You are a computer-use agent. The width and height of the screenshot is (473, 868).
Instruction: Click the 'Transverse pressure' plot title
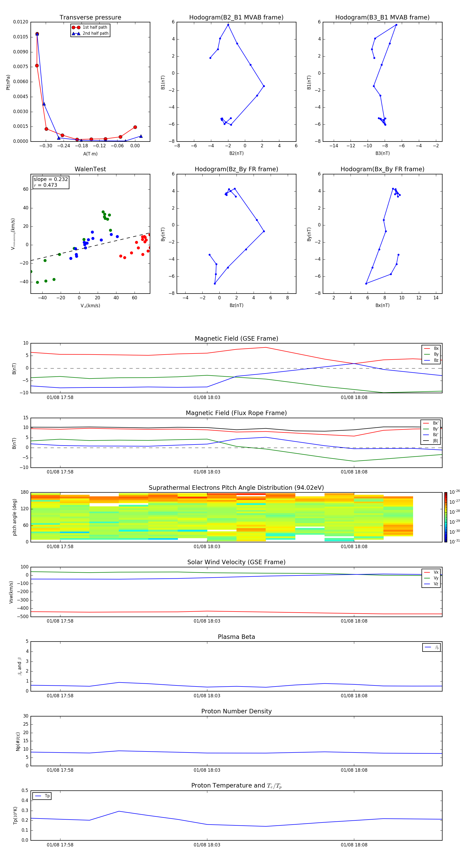point(90,18)
